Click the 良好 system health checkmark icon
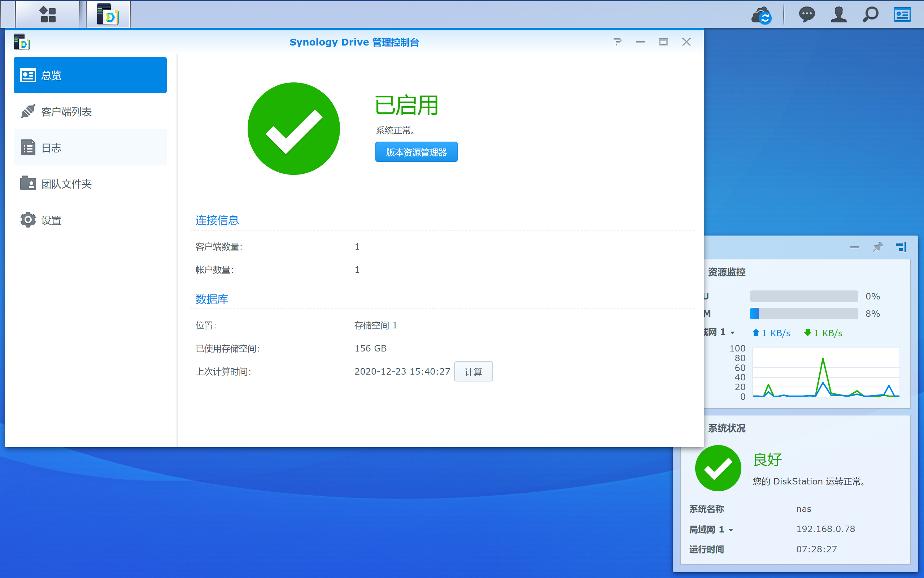This screenshot has height=578, width=924. (718, 468)
